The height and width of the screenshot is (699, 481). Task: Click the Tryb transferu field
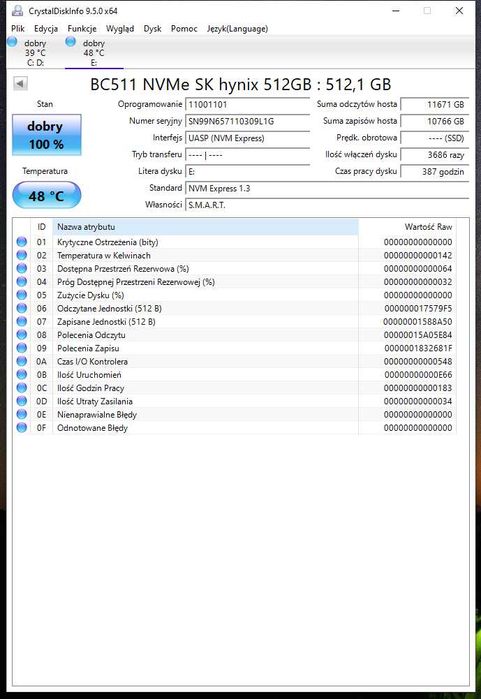pyautogui.click(x=247, y=155)
